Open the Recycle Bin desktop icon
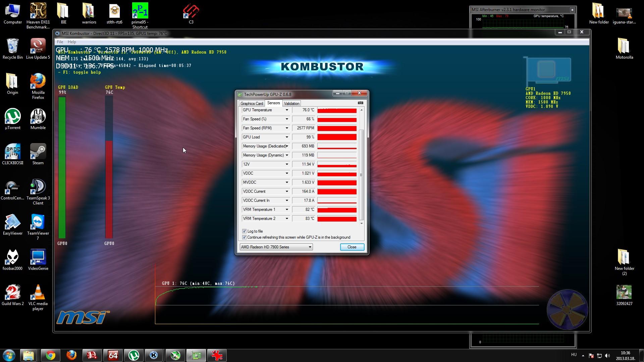The image size is (644, 362). tap(13, 49)
